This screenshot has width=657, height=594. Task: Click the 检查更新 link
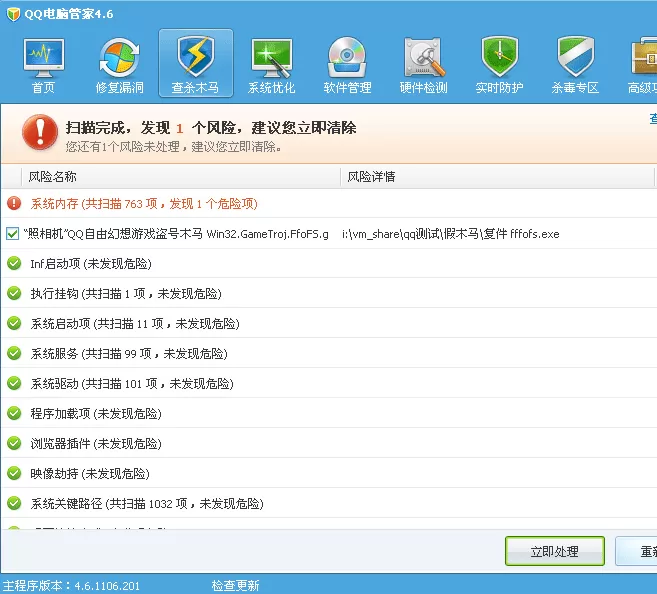tap(235, 585)
